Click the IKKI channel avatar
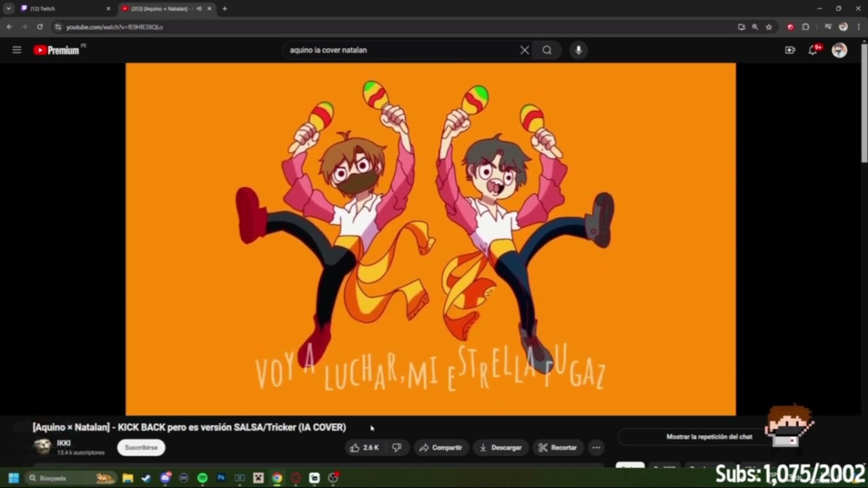The width and height of the screenshot is (868, 488). (x=42, y=447)
